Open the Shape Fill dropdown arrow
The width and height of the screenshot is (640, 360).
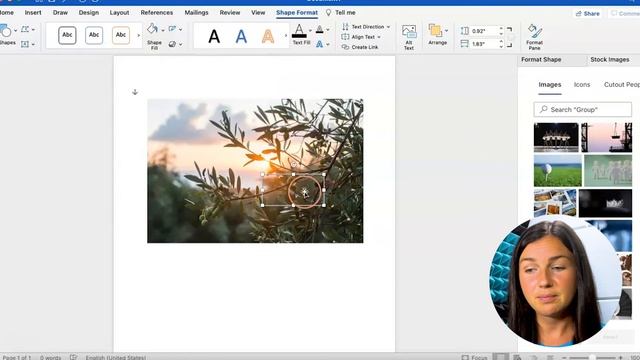click(163, 30)
